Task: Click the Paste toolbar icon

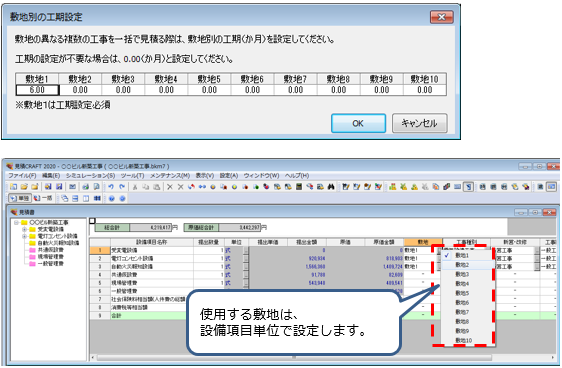Action: [x=156, y=187]
